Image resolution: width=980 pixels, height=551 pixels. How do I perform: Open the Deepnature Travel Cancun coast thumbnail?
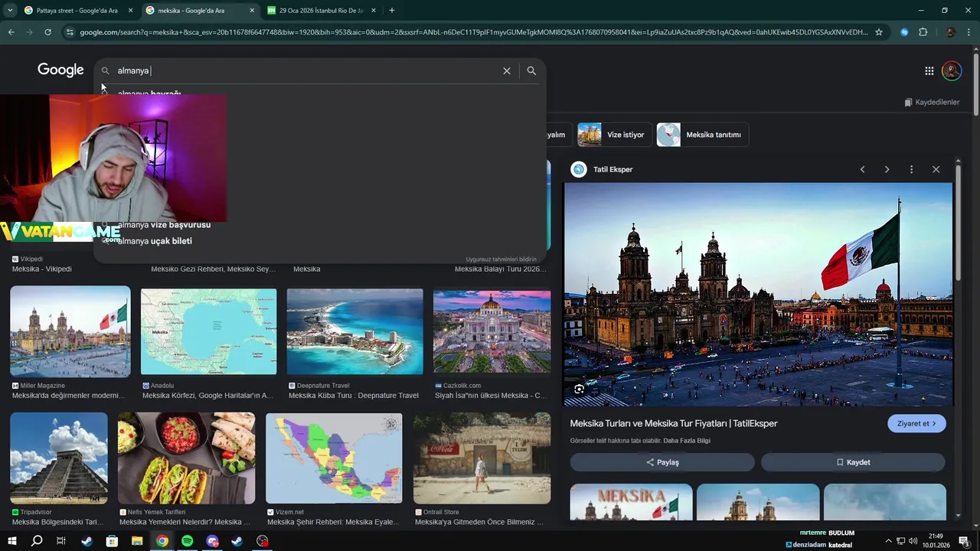pyautogui.click(x=354, y=331)
